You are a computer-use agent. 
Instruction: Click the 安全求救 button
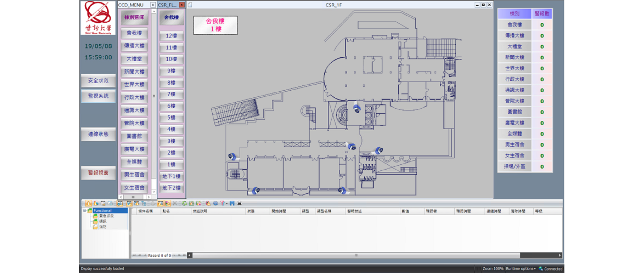tap(98, 81)
